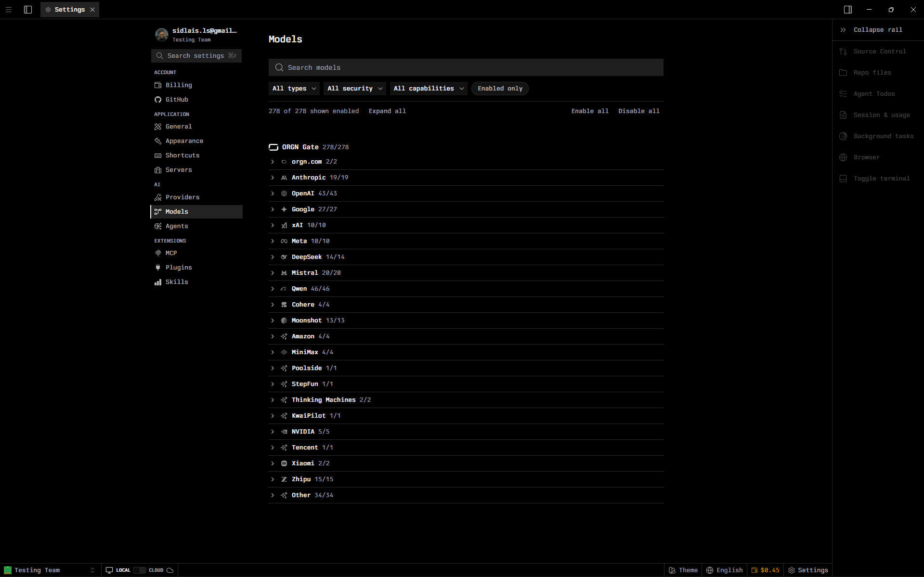Click Enable all models
Screen dimensions: 924x577
tap(590, 111)
